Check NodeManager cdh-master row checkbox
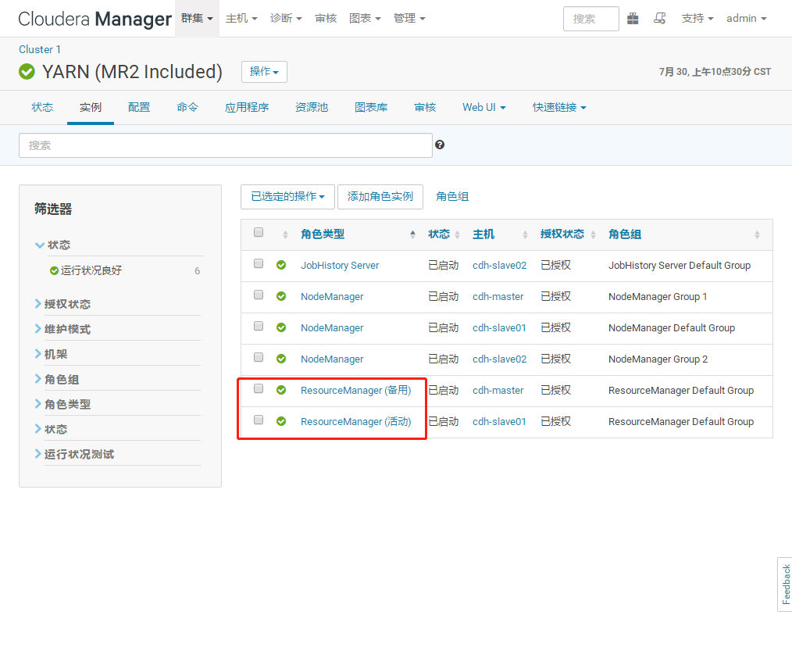The width and height of the screenshot is (792, 672). pos(259,295)
